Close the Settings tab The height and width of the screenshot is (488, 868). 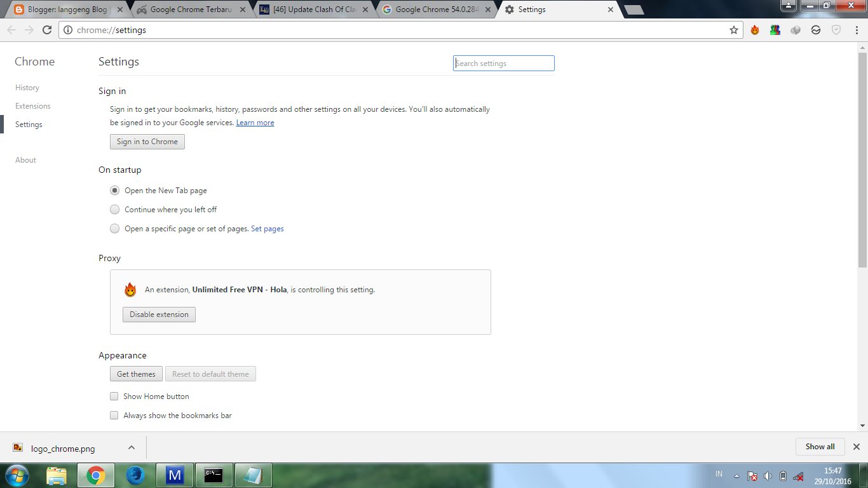click(611, 10)
